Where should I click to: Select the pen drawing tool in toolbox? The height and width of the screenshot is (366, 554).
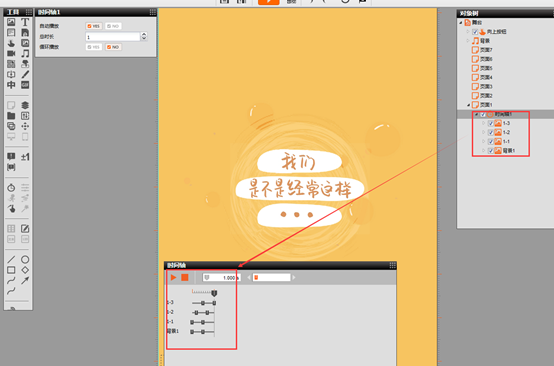pyautogui.click(x=25, y=74)
